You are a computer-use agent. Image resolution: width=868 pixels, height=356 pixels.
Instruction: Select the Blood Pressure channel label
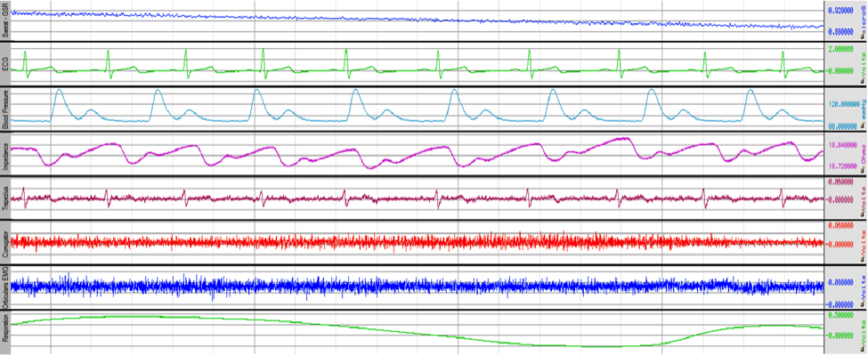click(5, 109)
